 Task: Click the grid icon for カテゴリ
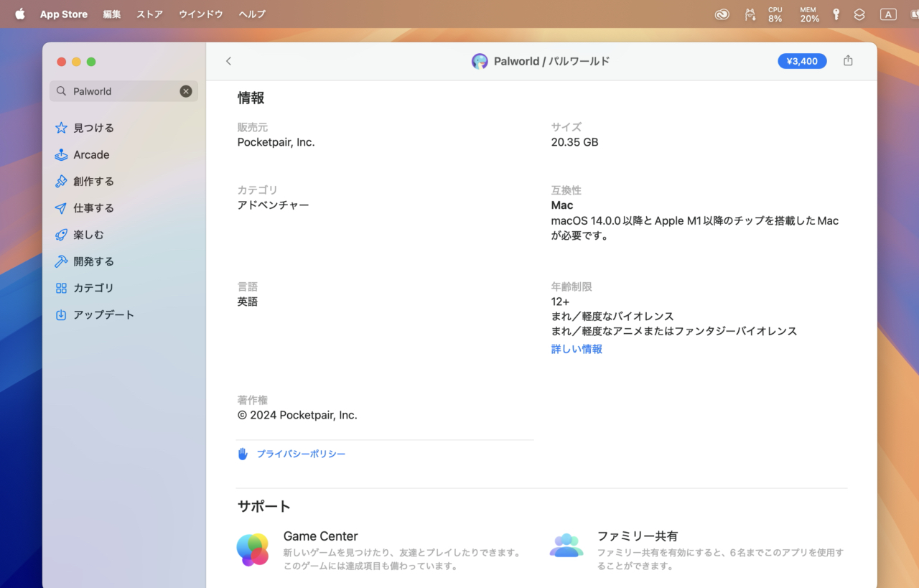[x=61, y=288]
